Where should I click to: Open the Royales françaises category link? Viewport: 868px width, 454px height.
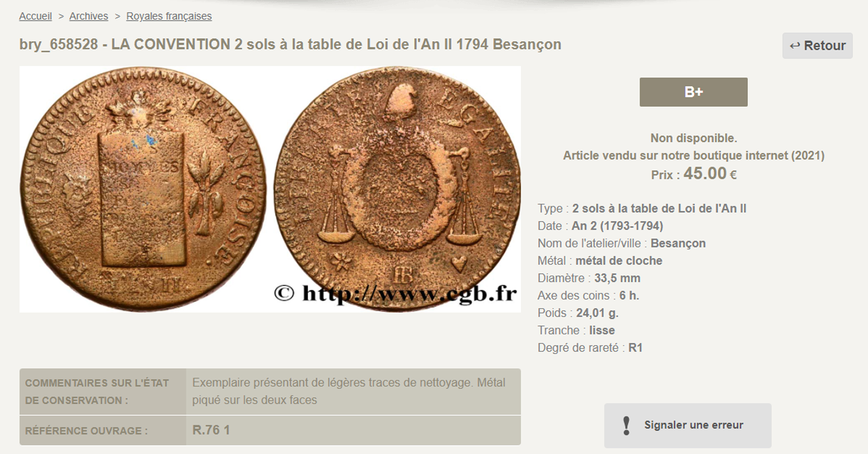tap(169, 16)
